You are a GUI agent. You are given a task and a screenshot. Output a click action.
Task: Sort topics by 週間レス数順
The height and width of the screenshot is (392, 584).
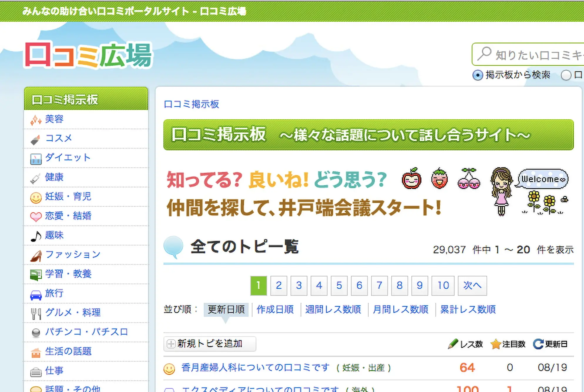pos(333,309)
